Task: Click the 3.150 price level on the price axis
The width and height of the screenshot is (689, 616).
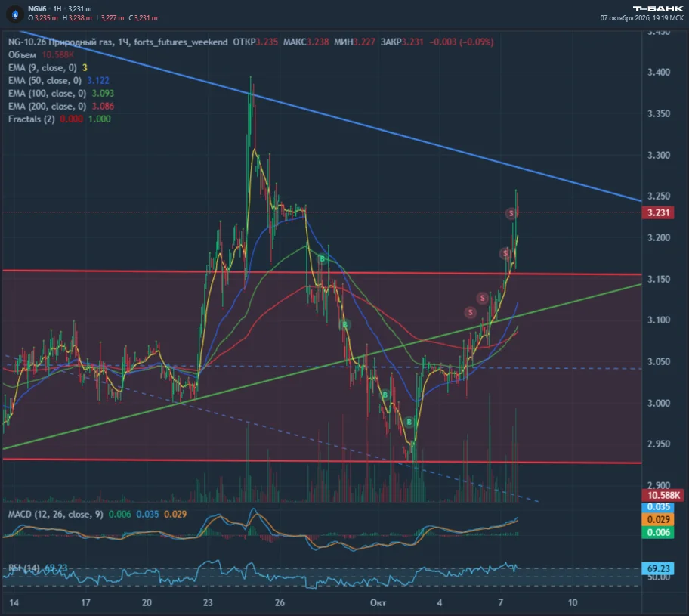Action: click(659, 279)
